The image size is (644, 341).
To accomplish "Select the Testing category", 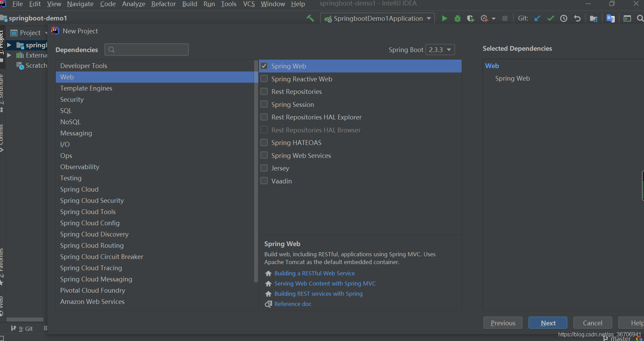I will click(x=155, y=178).
